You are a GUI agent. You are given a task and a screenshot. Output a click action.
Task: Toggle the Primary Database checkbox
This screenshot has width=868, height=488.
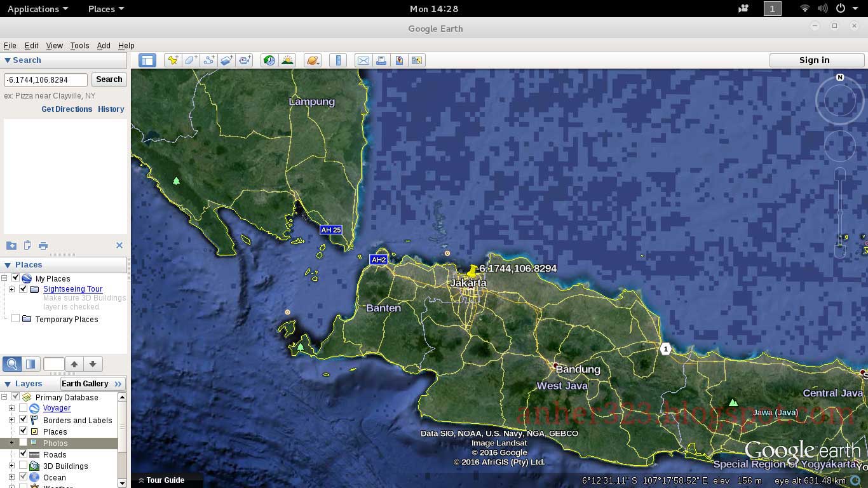click(x=16, y=397)
